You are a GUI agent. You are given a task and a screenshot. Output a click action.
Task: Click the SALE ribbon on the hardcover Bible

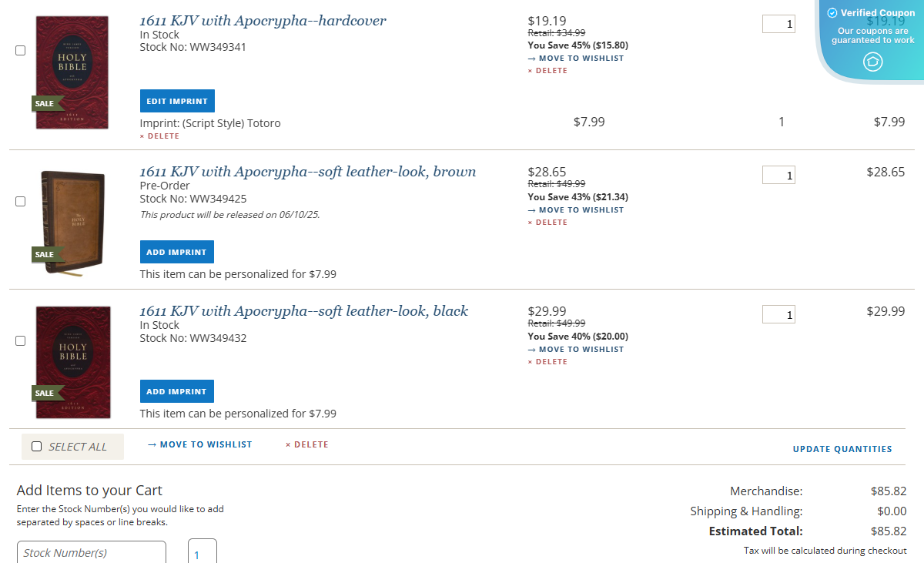click(45, 103)
